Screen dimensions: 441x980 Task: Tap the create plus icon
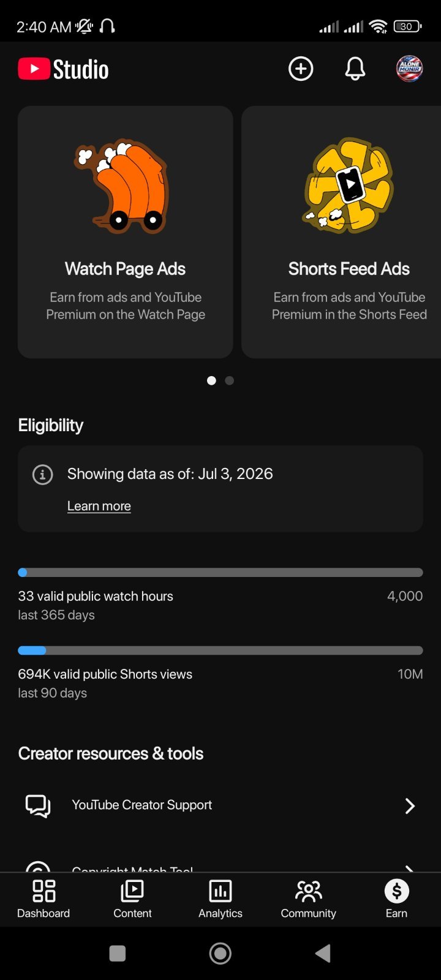301,69
